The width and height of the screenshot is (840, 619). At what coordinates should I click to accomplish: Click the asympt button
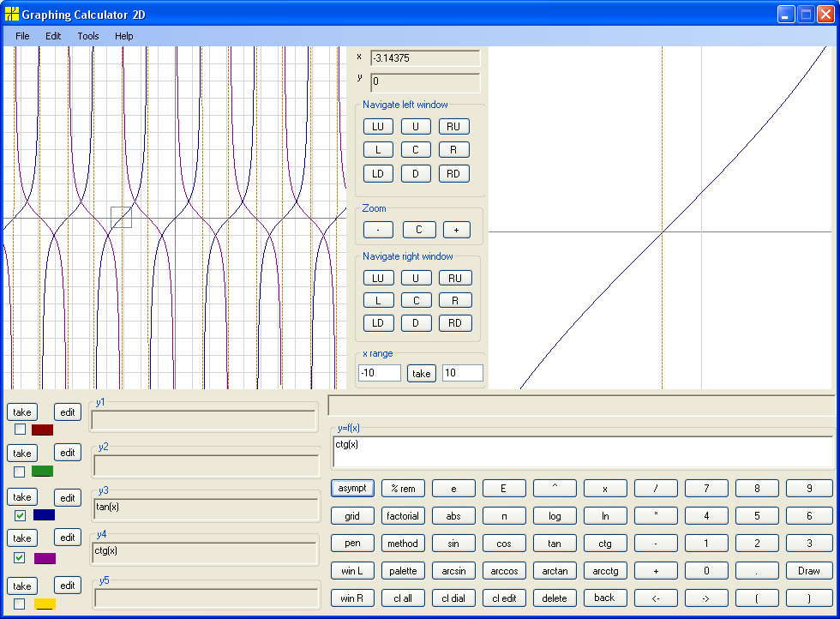(x=352, y=488)
